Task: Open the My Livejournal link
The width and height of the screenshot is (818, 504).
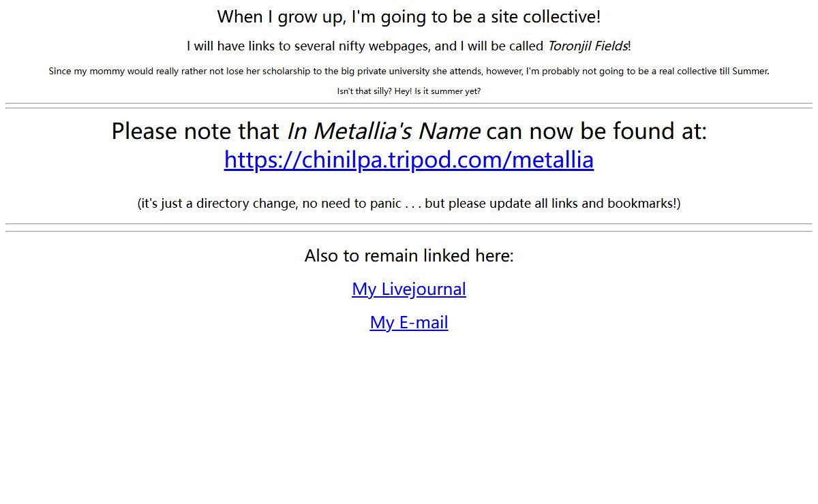Action: pos(409,289)
